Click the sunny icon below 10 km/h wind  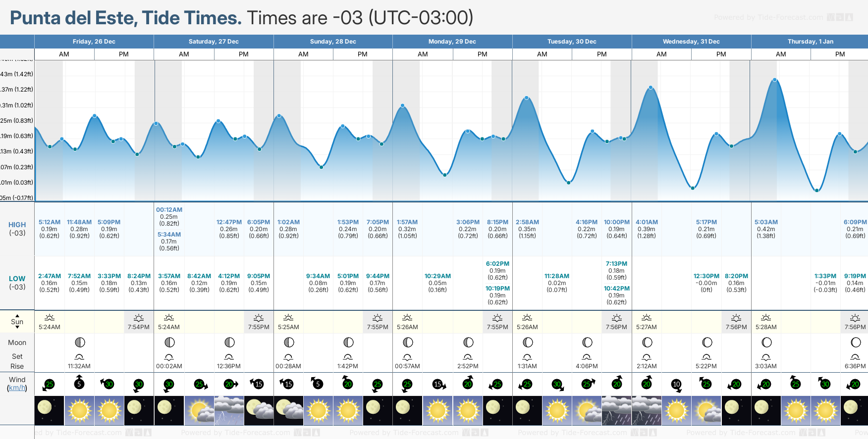[676, 411]
